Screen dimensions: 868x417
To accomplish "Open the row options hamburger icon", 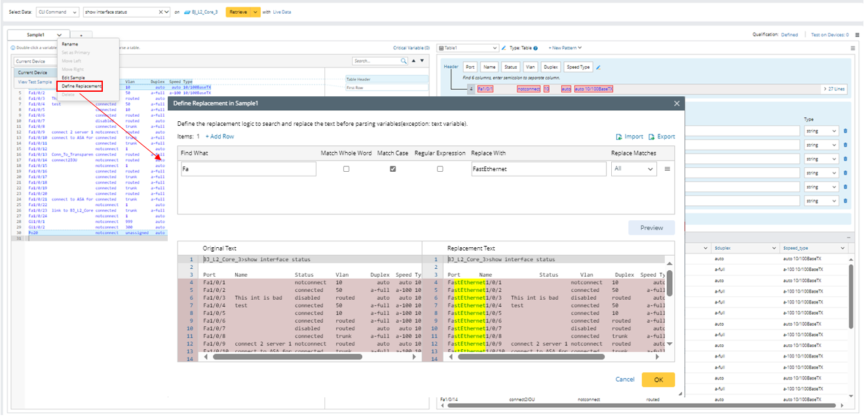I will tap(668, 169).
